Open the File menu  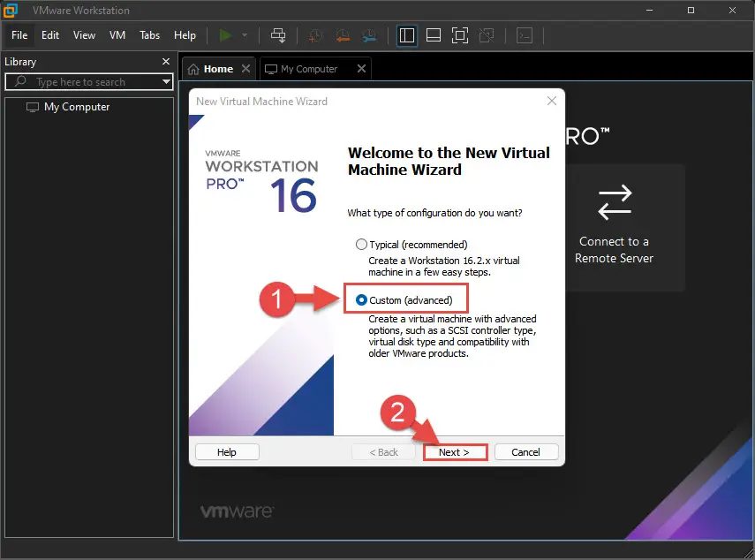19,35
